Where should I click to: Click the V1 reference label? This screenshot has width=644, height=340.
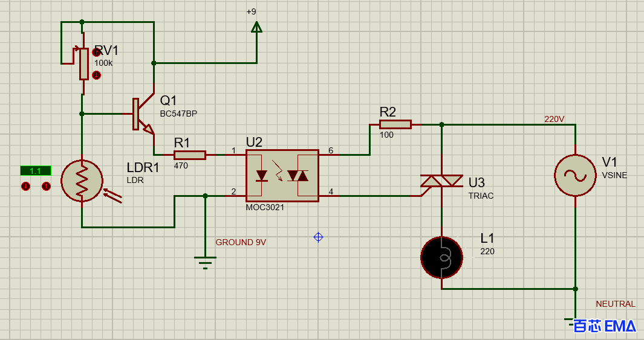610,162
